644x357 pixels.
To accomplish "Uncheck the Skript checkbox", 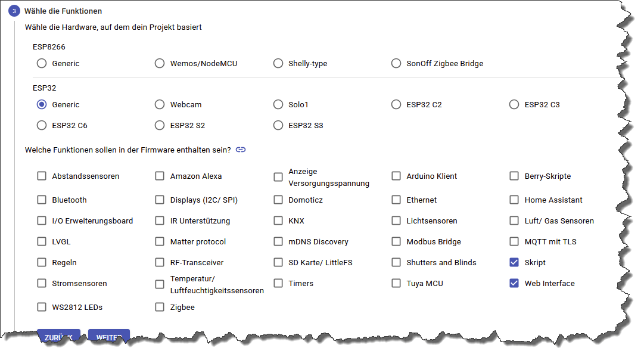I will 514,262.
